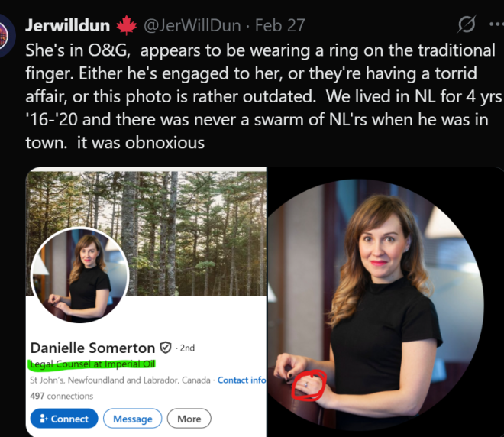Open the Jerwilldun display name
This screenshot has height=437, width=504.
click(x=67, y=25)
